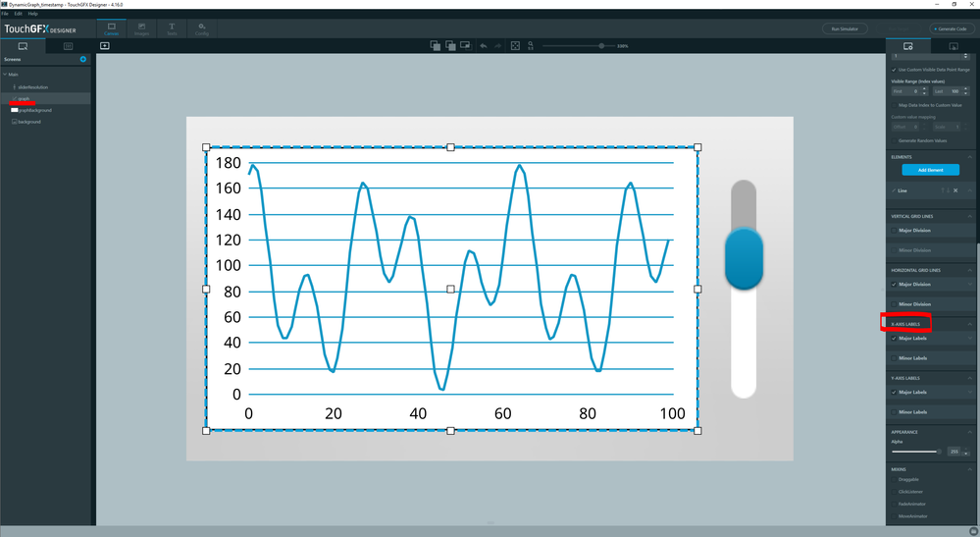Click the Alpha value field showing 255
980x537 pixels.
point(954,452)
